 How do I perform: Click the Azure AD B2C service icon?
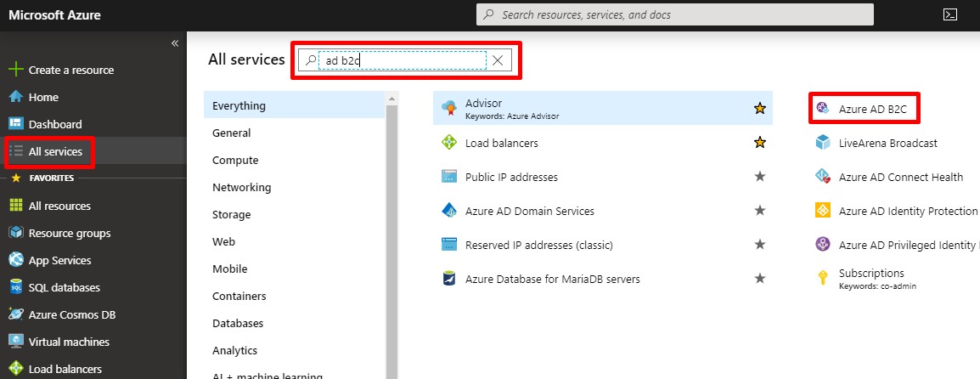click(823, 108)
